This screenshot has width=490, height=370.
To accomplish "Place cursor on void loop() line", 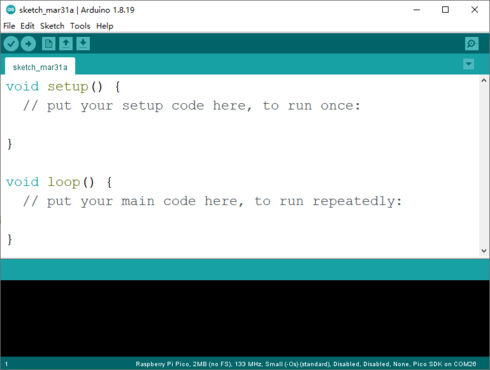I will 59,182.
